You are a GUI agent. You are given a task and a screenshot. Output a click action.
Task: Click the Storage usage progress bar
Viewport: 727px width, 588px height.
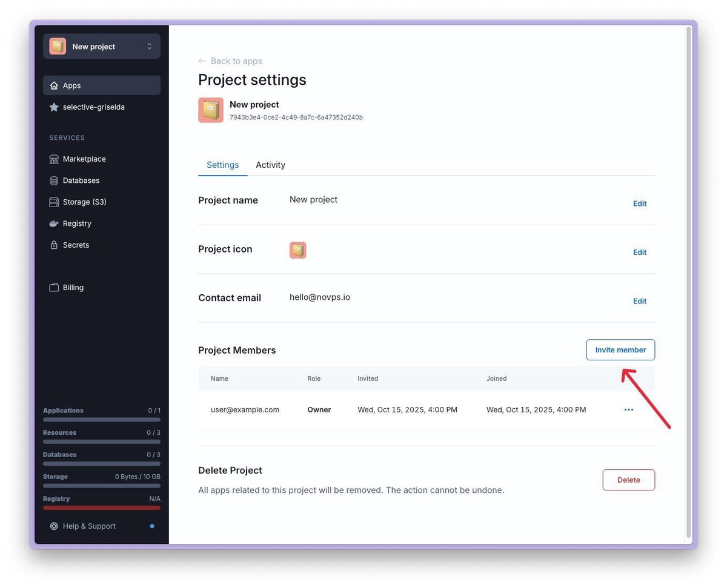(x=102, y=486)
